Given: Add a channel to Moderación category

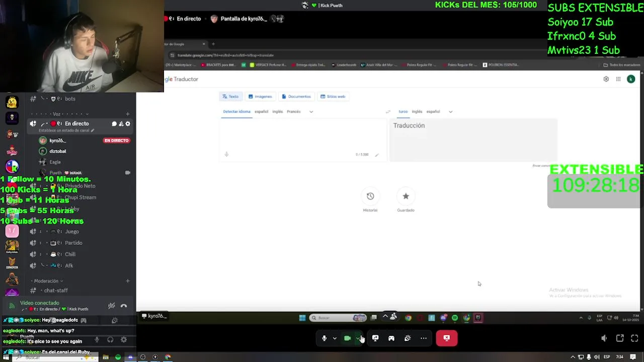Looking at the screenshot, I should (x=128, y=281).
